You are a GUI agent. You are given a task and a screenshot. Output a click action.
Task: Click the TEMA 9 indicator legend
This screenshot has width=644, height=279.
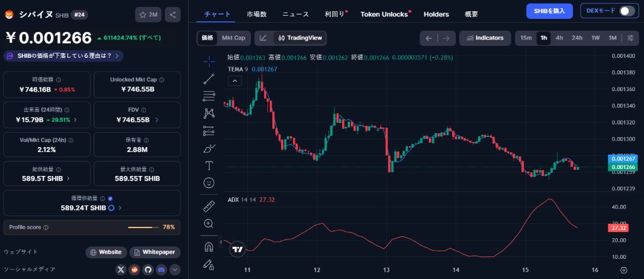[x=238, y=69]
